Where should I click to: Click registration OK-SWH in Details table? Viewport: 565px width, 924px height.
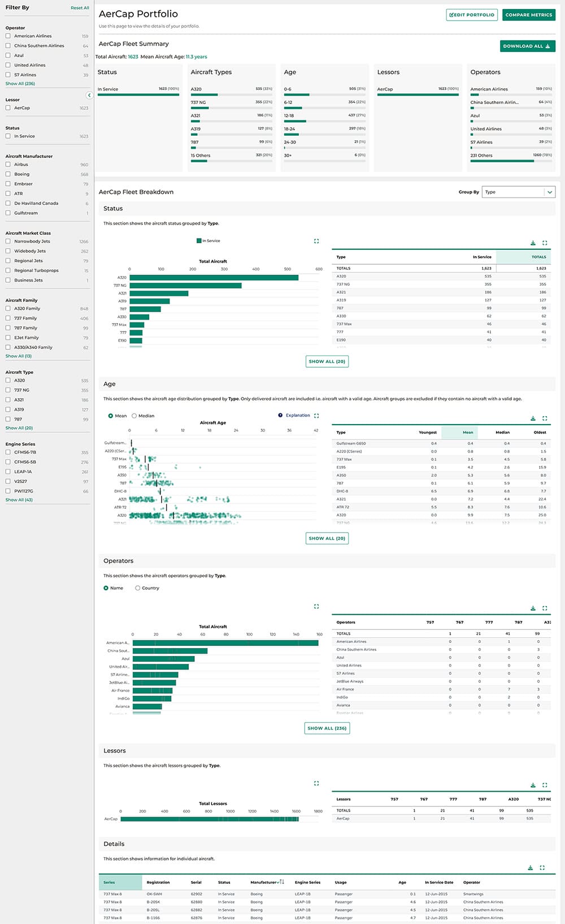[x=154, y=894]
